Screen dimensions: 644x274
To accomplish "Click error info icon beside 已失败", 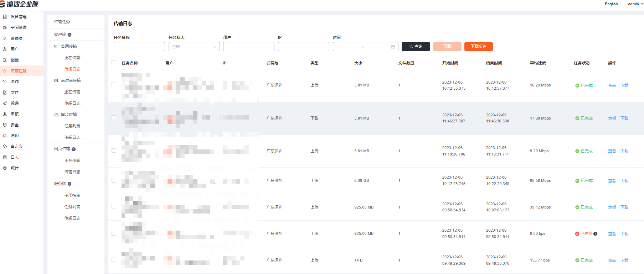I will click(596, 234).
